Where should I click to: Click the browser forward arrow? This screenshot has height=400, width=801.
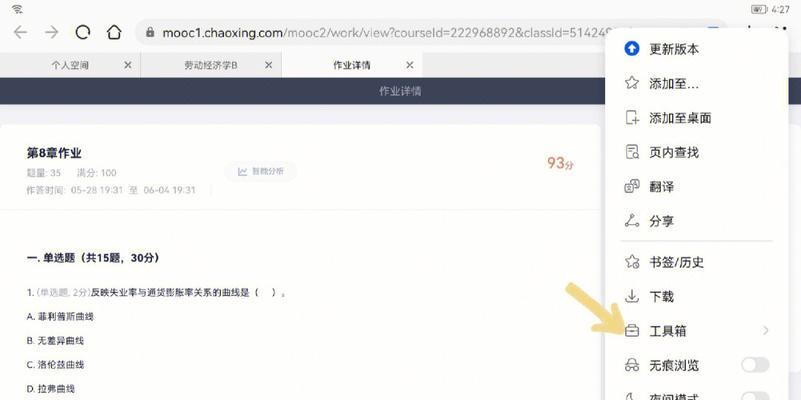[x=52, y=33]
